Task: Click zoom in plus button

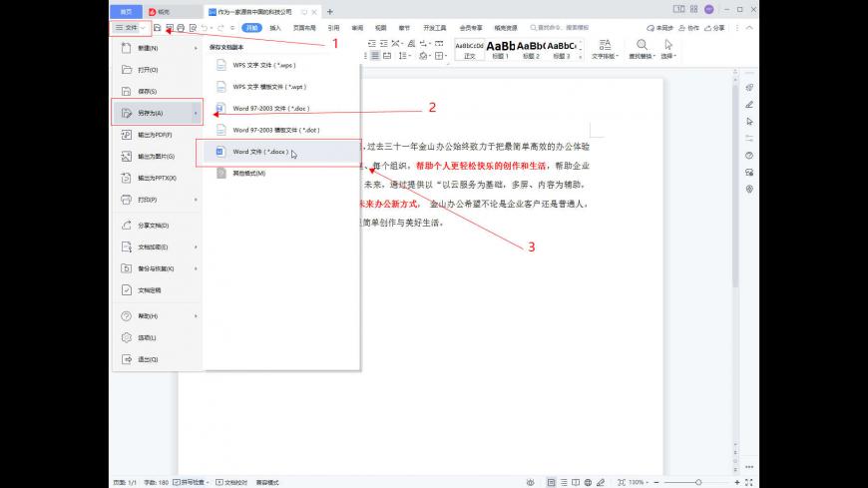Action: pos(737,482)
